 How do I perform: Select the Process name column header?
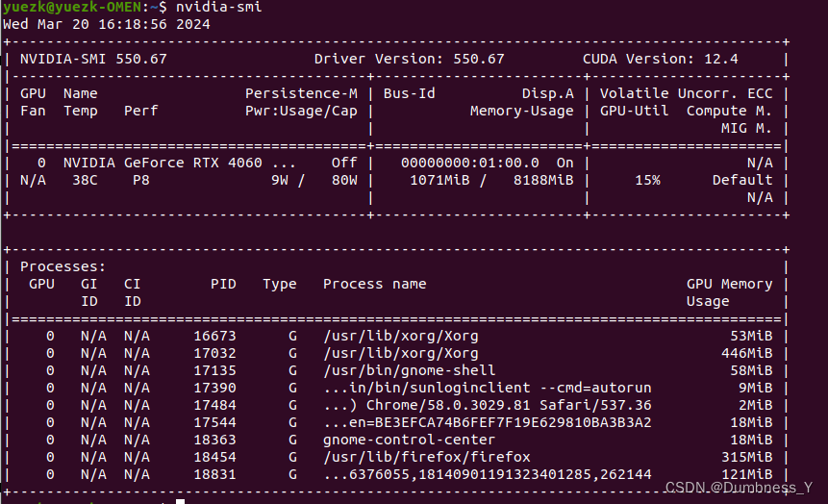pyautogui.click(x=374, y=285)
